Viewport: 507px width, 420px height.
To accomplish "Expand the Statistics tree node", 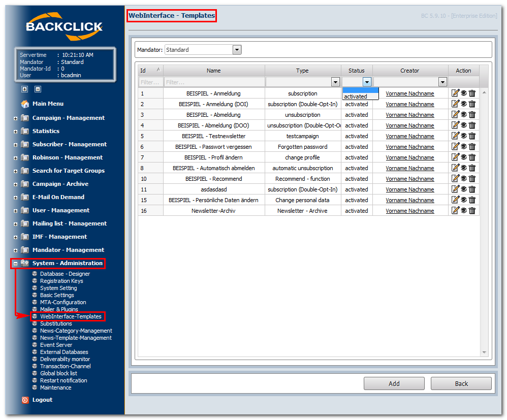I will coord(16,132).
